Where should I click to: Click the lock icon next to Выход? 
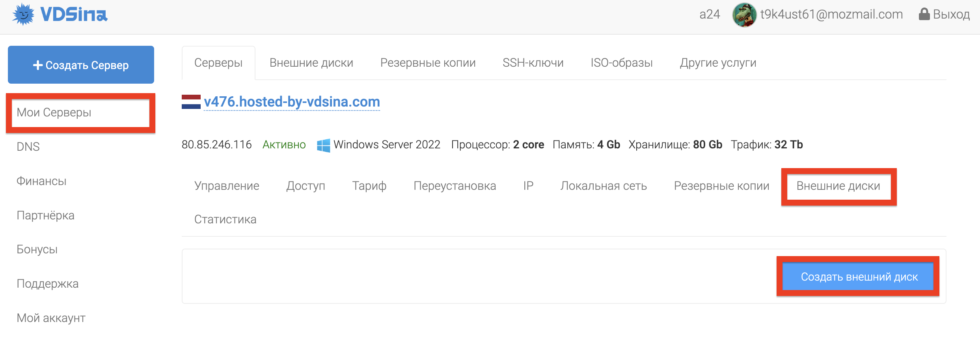coord(924,14)
